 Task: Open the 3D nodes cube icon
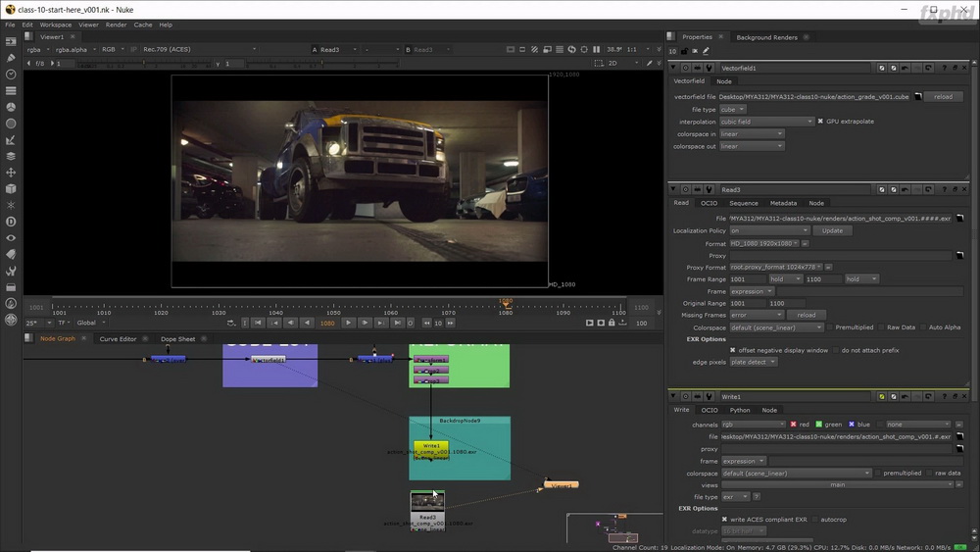pos(11,189)
